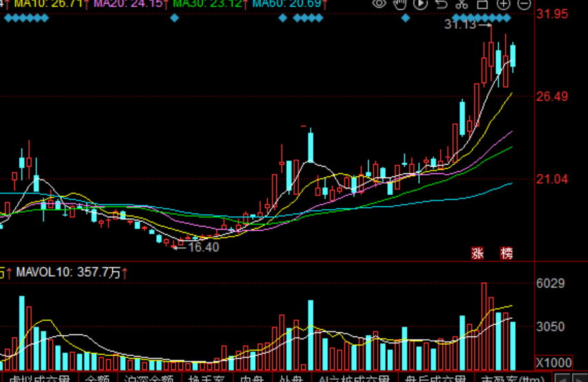Click the 6029 volume axis value
This screenshot has width=588, height=382.
click(x=550, y=284)
